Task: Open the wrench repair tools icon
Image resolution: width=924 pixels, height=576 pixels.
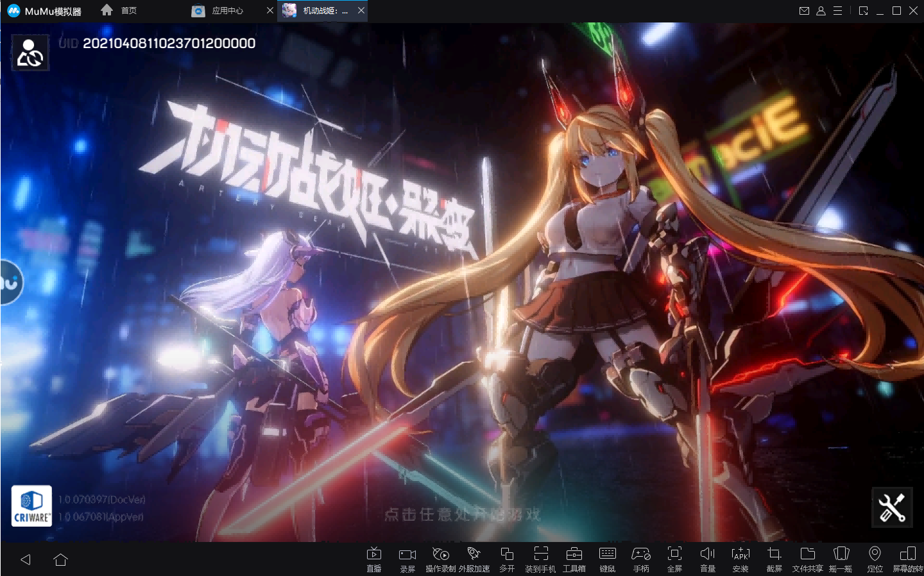Action: pos(892,507)
